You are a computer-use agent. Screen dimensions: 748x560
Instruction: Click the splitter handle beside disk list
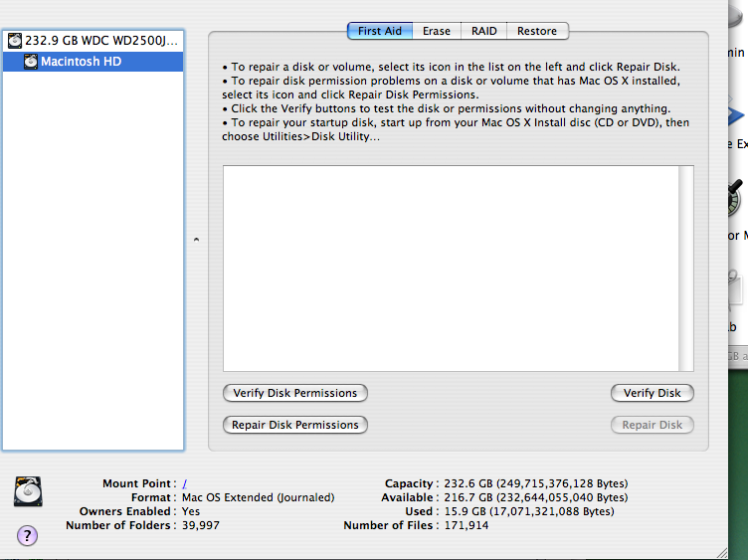click(x=196, y=240)
